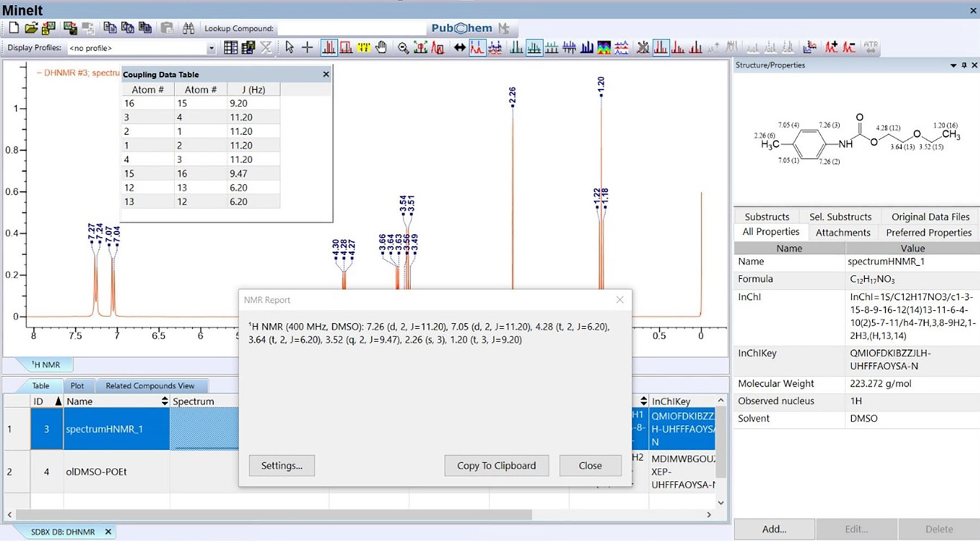Switch to the Plot tab
The width and height of the screenshot is (980, 541).
[77, 386]
